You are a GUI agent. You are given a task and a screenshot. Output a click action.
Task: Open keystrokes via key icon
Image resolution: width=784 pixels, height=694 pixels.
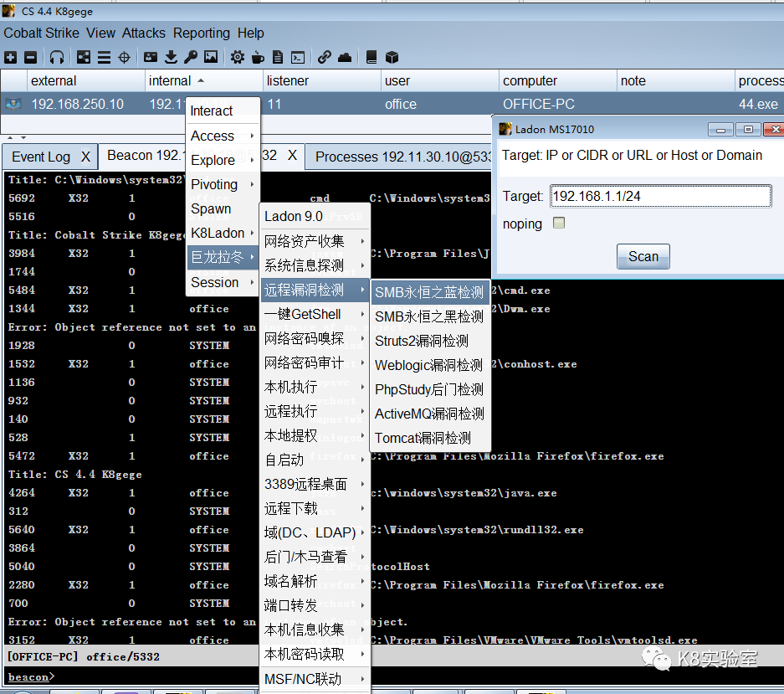click(x=191, y=58)
